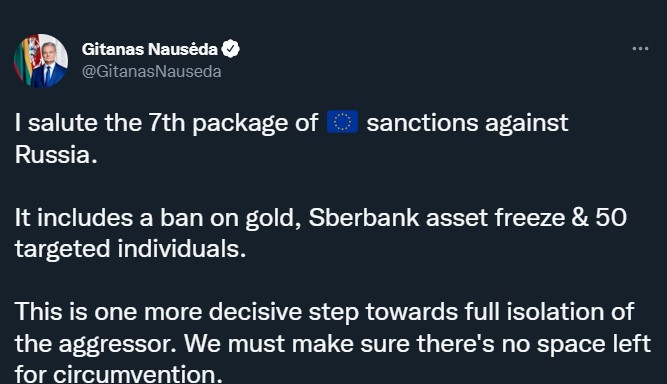Click the word "circumvention."

point(138,374)
